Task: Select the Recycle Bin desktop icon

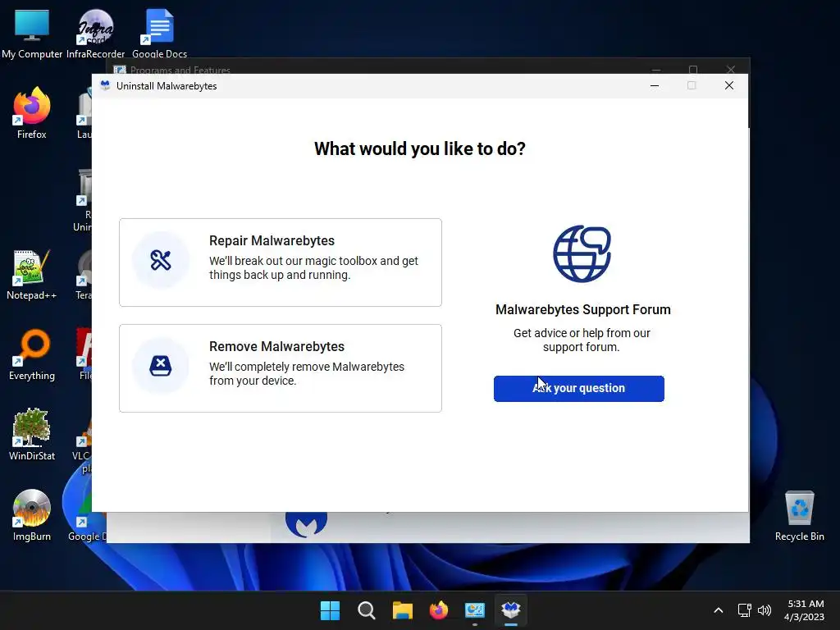Action: click(x=799, y=516)
